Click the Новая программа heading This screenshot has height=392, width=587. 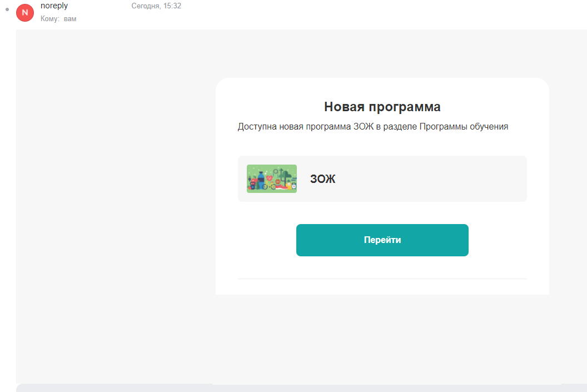pos(382,107)
